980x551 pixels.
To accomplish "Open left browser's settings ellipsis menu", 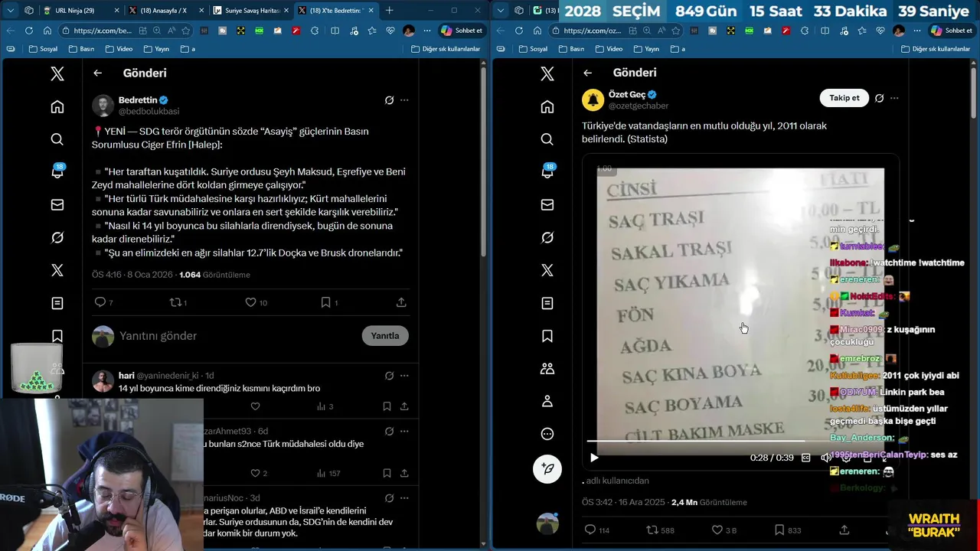I will pos(429,31).
